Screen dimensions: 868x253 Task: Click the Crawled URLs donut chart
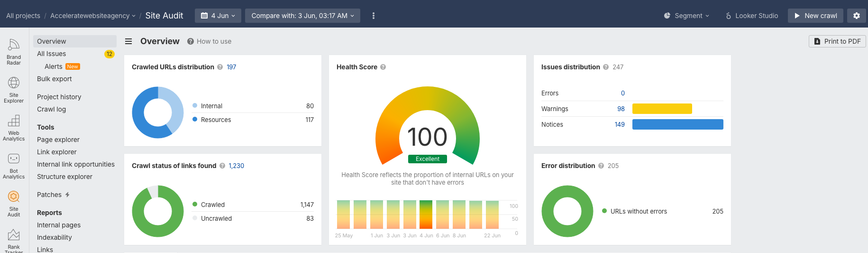point(158,112)
